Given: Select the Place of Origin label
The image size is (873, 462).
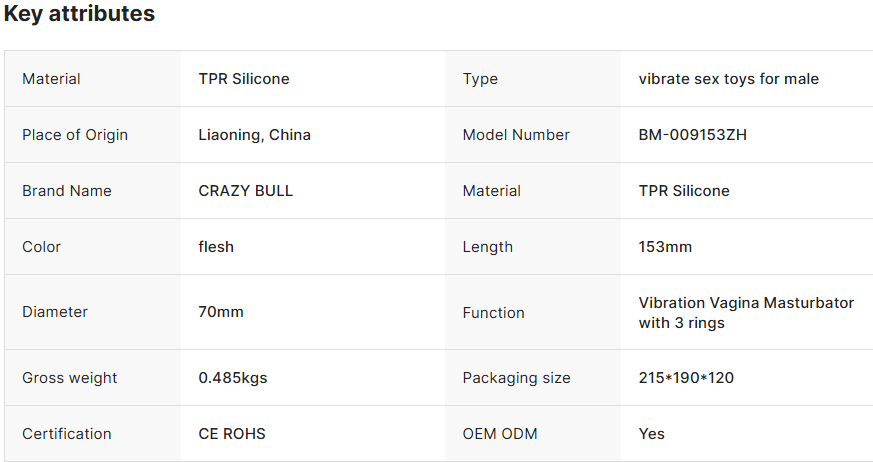Looking at the screenshot, I should tap(75, 135).
